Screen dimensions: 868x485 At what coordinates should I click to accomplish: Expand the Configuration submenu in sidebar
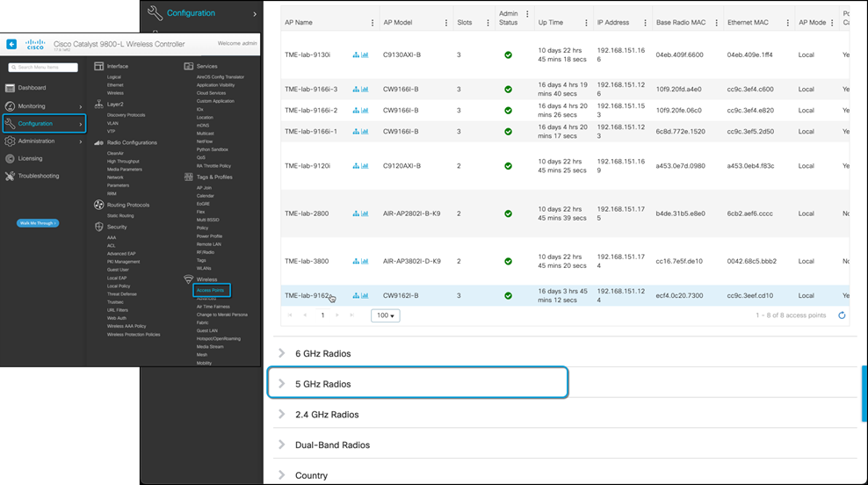click(81, 124)
